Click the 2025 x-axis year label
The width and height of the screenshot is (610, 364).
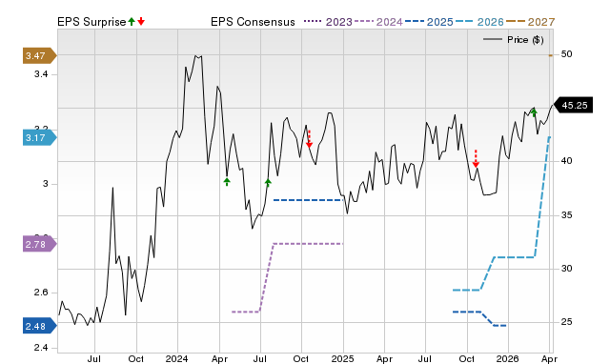click(x=342, y=358)
